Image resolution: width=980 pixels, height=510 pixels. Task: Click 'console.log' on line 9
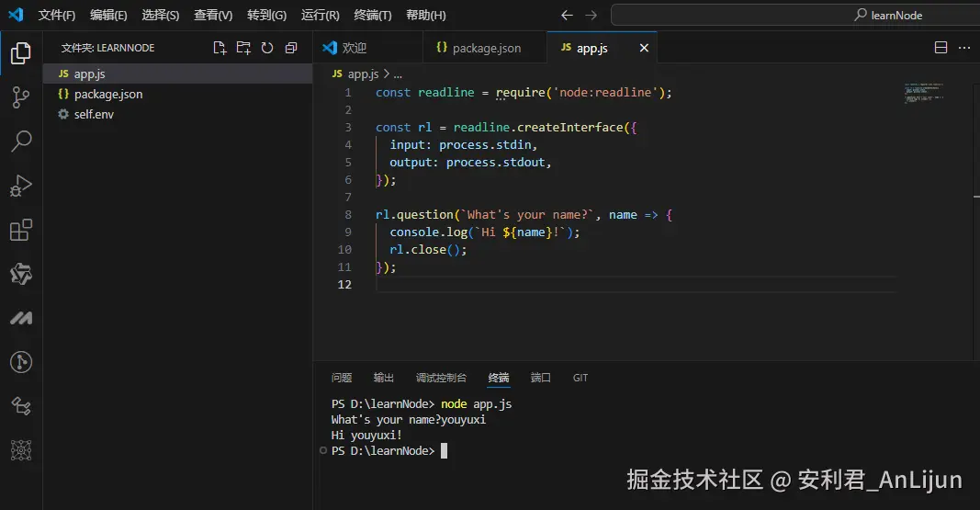tap(429, 232)
